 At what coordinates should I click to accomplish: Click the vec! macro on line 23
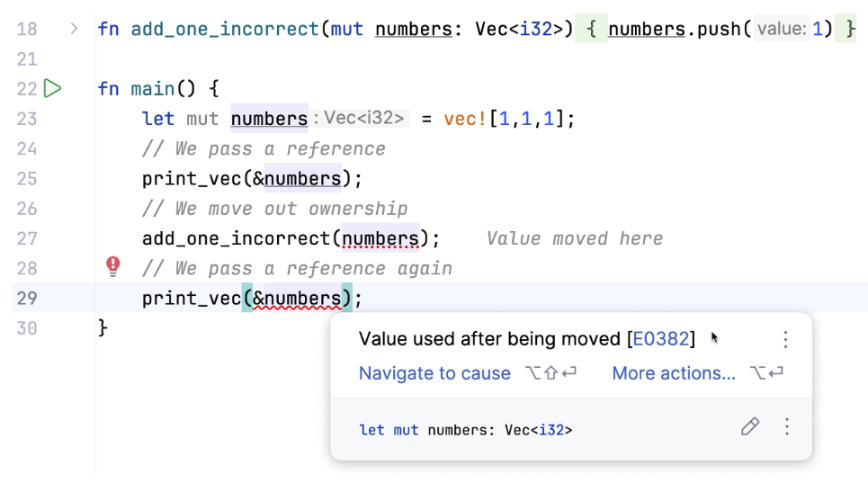point(465,119)
